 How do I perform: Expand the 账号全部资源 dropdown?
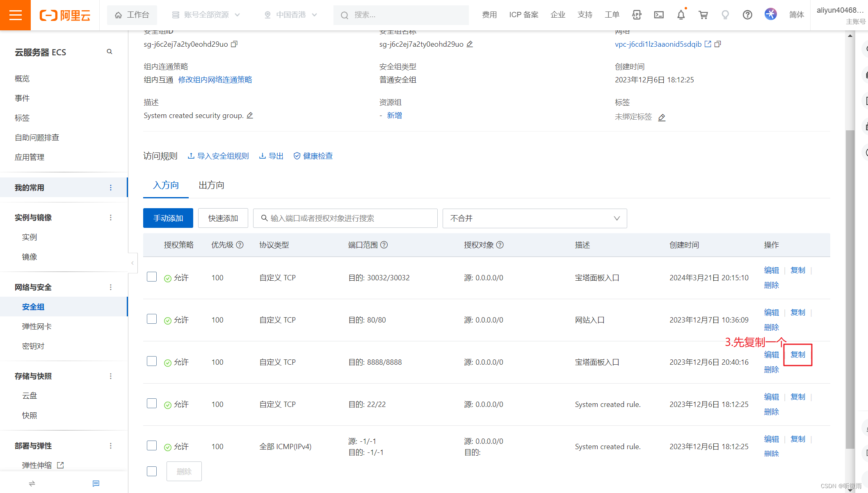[x=206, y=15]
